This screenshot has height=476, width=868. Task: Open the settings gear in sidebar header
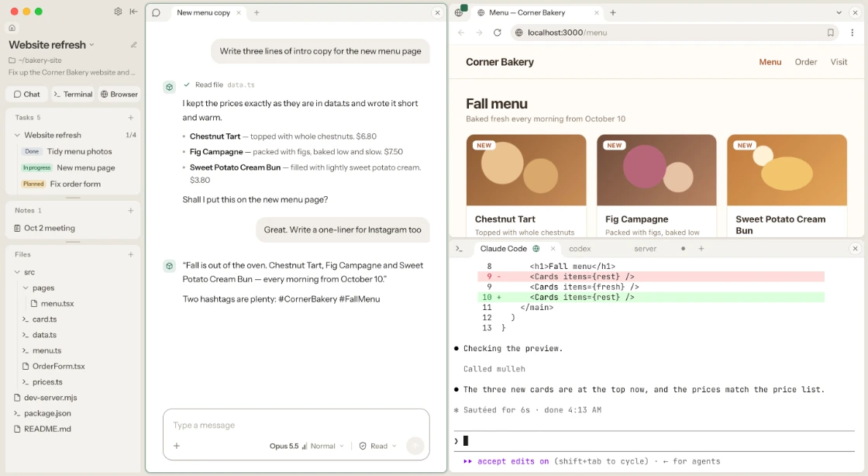(x=118, y=11)
